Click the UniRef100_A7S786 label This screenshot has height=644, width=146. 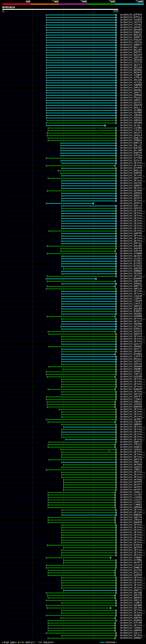(x=131, y=158)
